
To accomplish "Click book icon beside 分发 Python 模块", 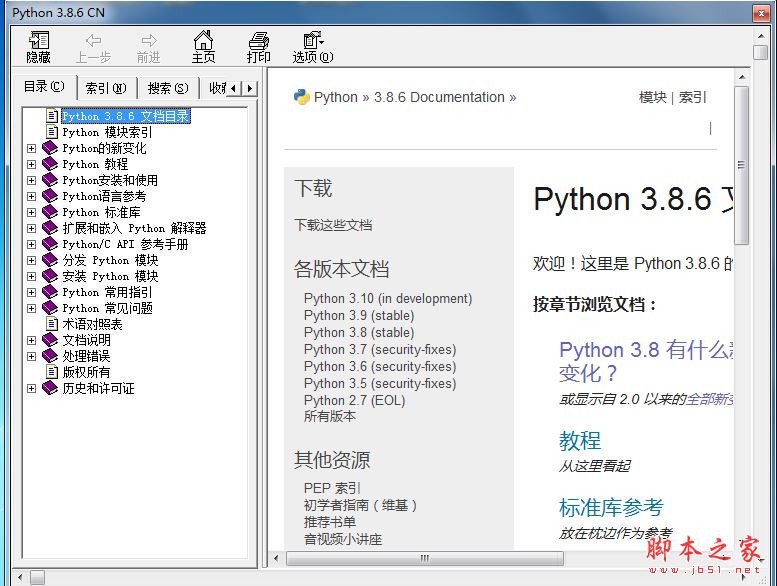I will tap(50, 260).
